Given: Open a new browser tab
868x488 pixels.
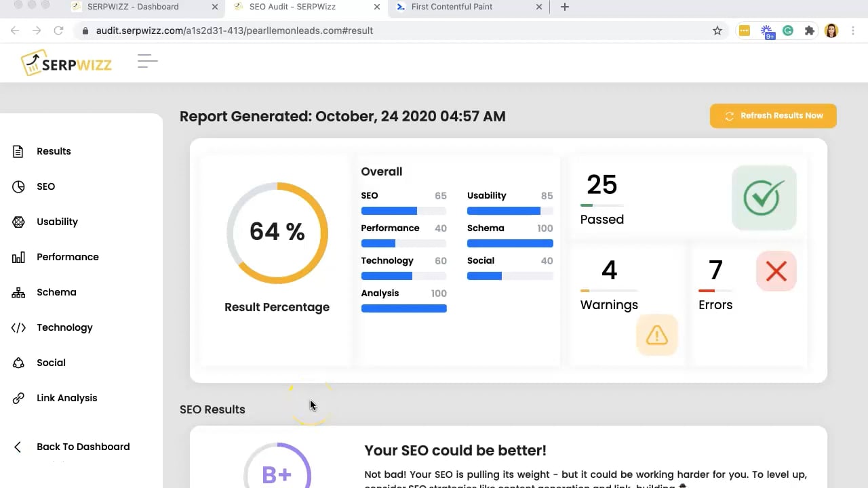Looking at the screenshot, I should [565, 7].
